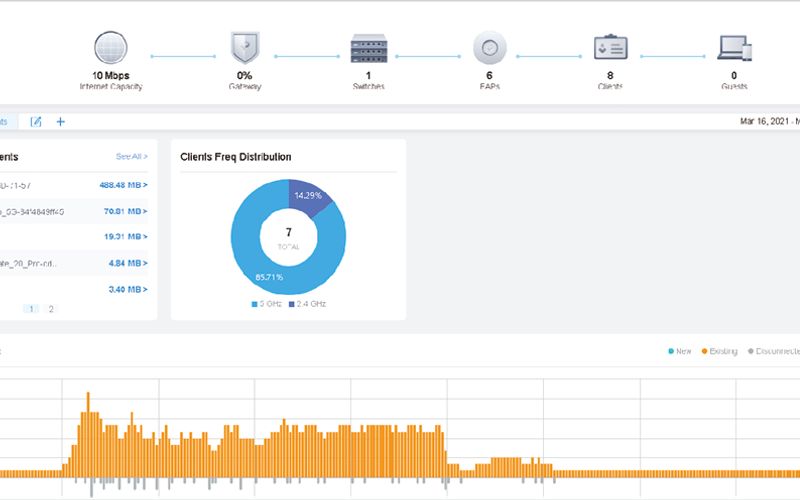Open client entry showing 4.84 MB
The width and height of the screenshot is (800, 500).
(128, 263)
